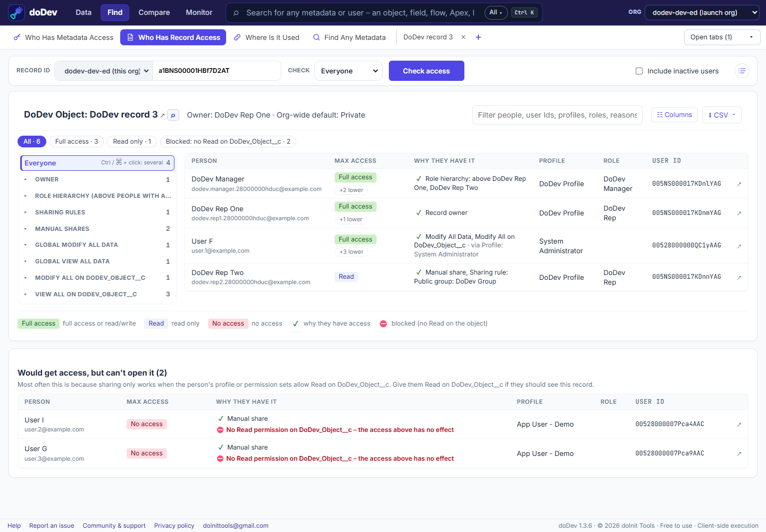Screen dimensions: 766x532
Task: Select Blocked: no Read filter chip
Action: pyautogui.click(x=228, y=142)
